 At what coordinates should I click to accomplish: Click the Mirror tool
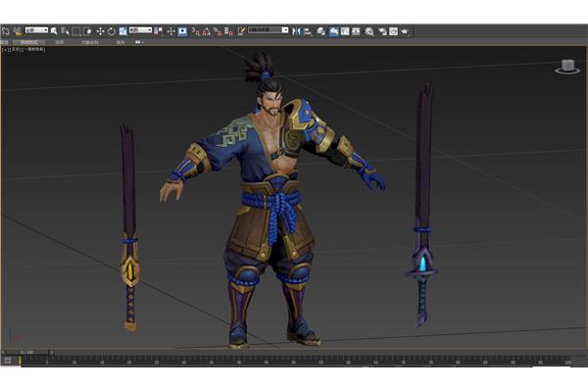click(x=296, y=31)
